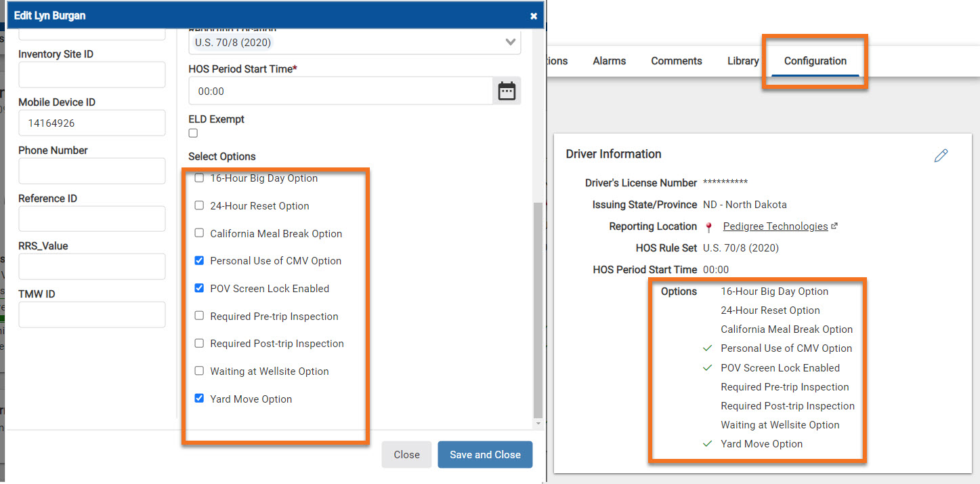Click the masked Driver's License Number value
The width and height of the screenshot is (980, 484).
tap(725, 184)
